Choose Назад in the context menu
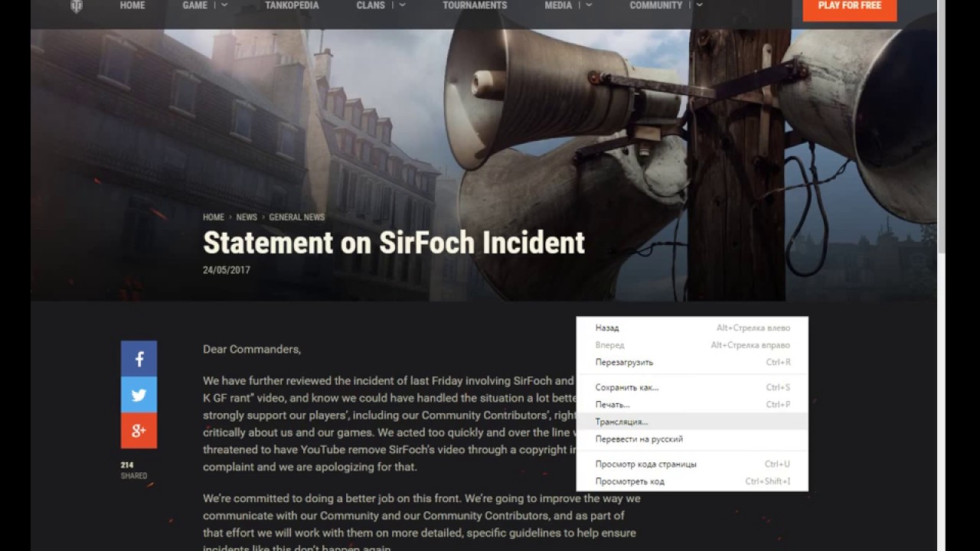 pyautogui.click(x=692, y=328)
